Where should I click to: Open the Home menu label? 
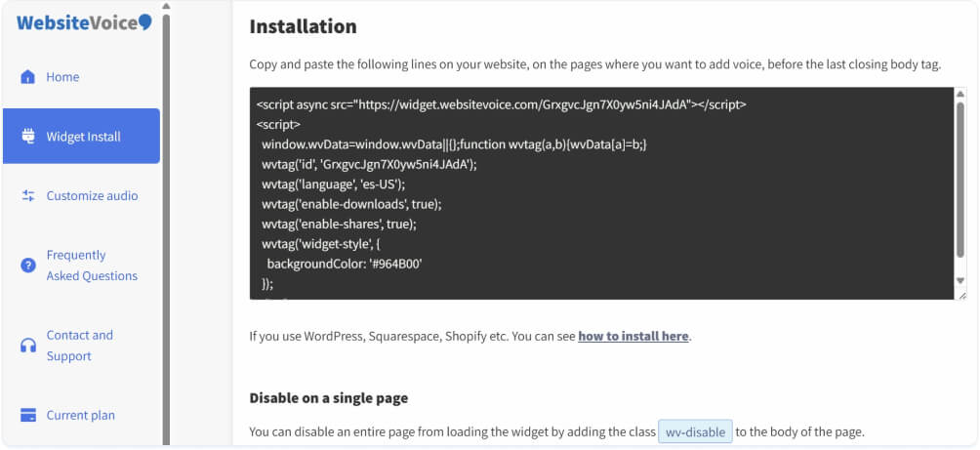click(62, 77)
